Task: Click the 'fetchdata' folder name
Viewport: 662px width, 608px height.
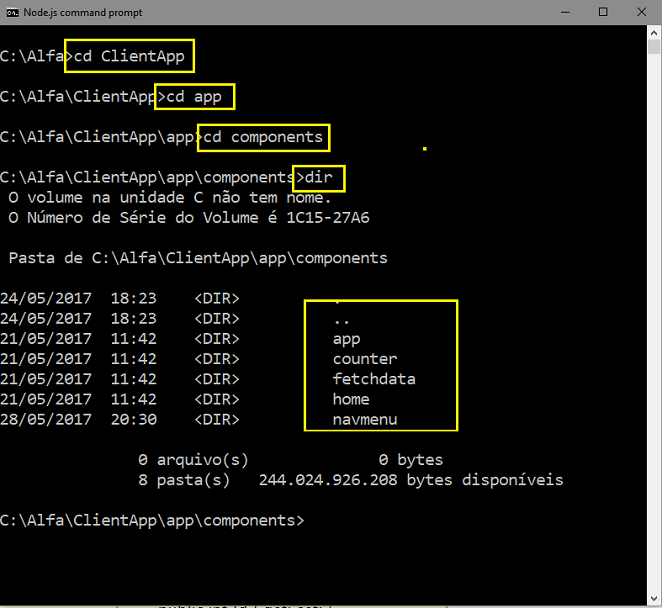Action: pos(374,379)
